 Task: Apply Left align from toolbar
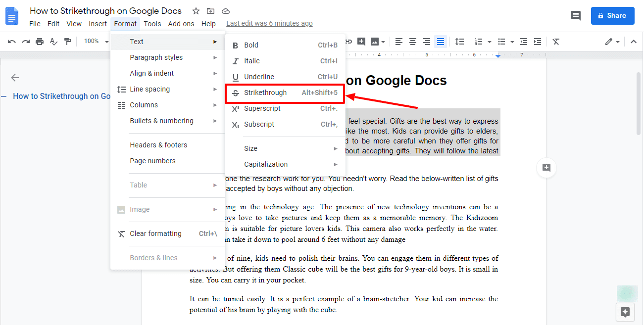coord(399,42)
